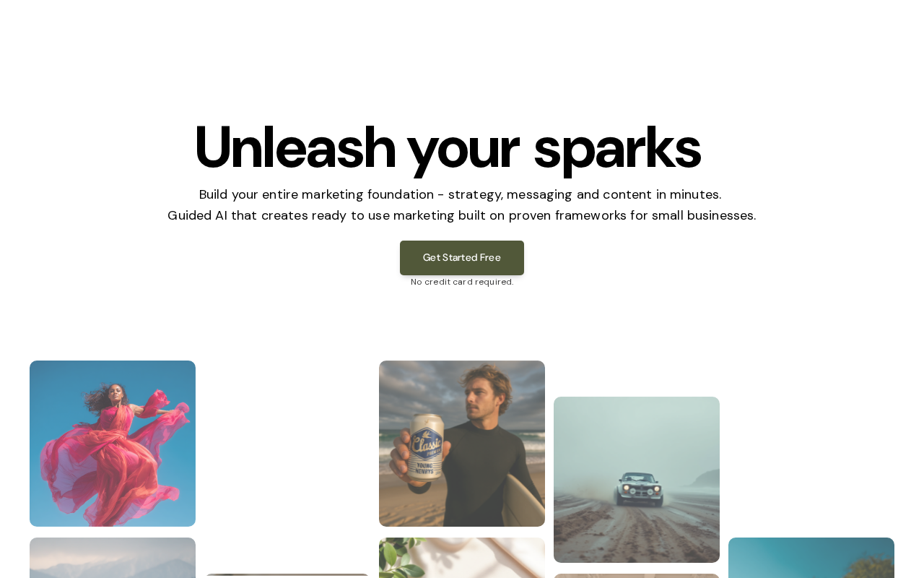
Task: Open the surfer holding beer can image
Action: pos(462,444)
